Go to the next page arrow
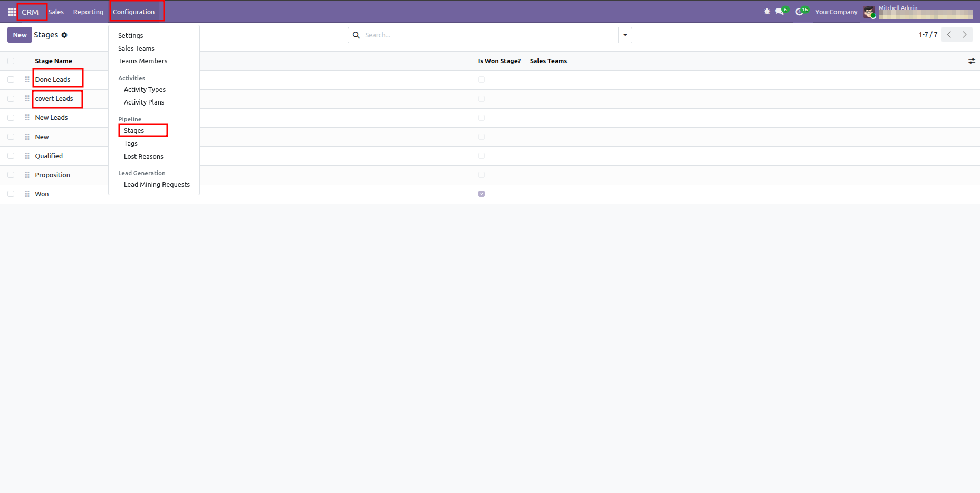Screen dimensions: 980x493 coord(965,35)
